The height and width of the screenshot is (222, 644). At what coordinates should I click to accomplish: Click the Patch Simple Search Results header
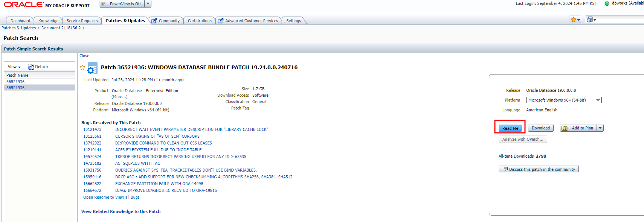pos(34,49)
